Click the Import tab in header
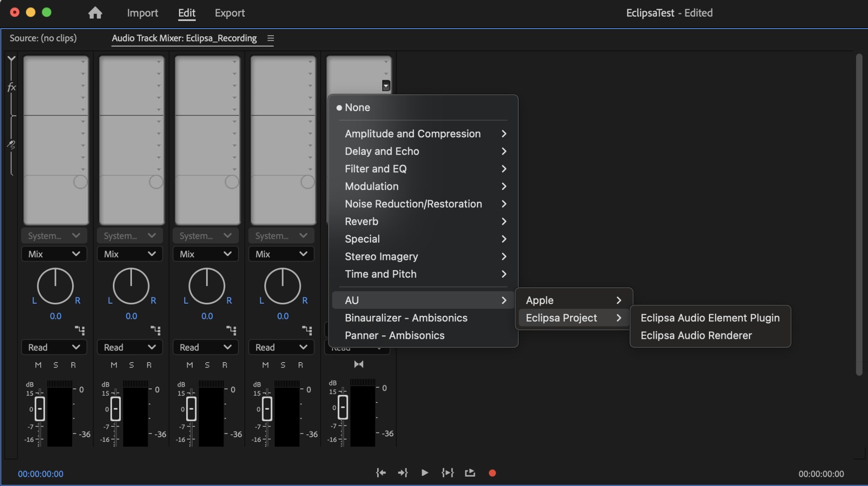This screenshot has width=868, height=486. [142, 13]
